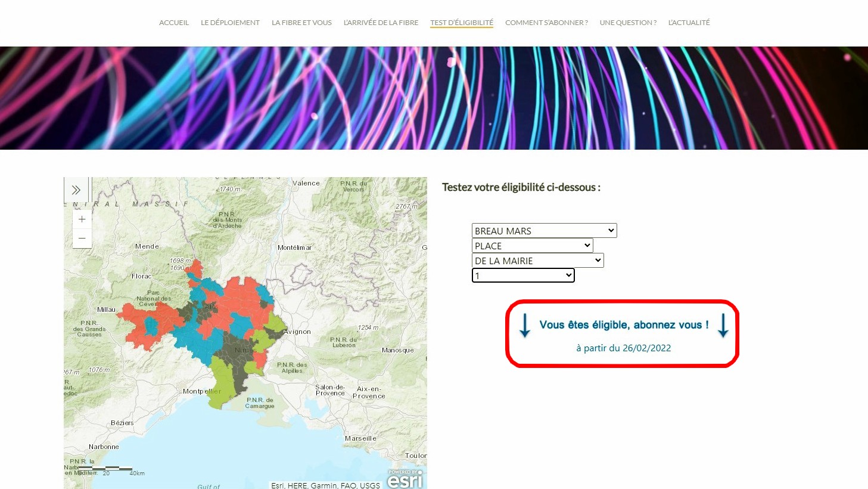Click Montpellier label on the map
The image size is (868, 489).
pyautogui.click(x=202, y=391)
